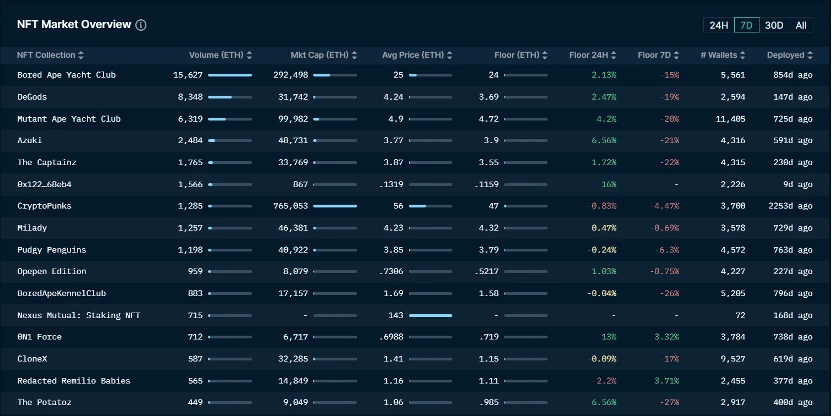The image size is (832, 416).
Task: Open the Milady collection
Action: coord(32,228)
